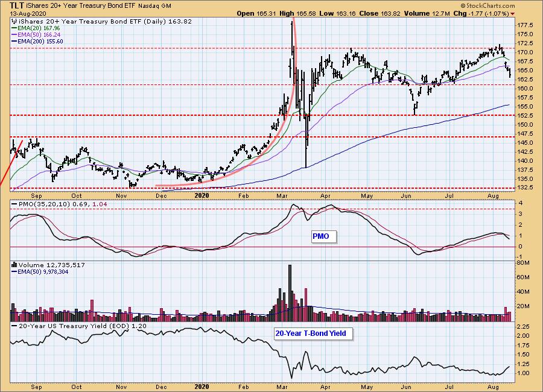Click the 'Nasdaq GM' exchange label

click(154, 6)
